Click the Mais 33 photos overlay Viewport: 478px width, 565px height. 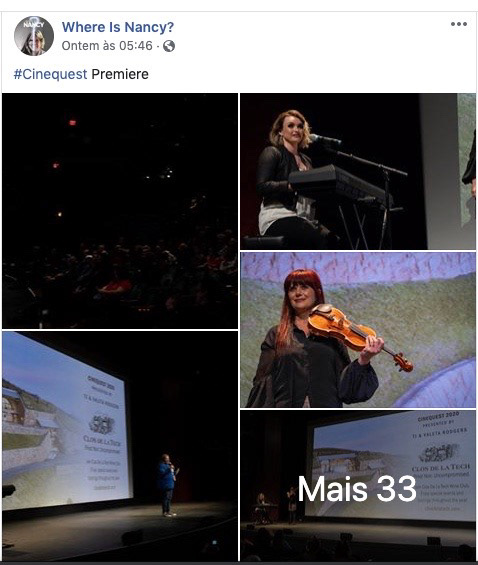[x=358, y=486]
